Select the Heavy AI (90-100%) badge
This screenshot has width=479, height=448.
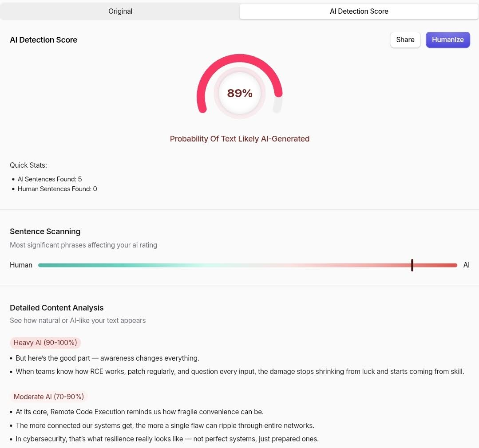click(45, 343)
